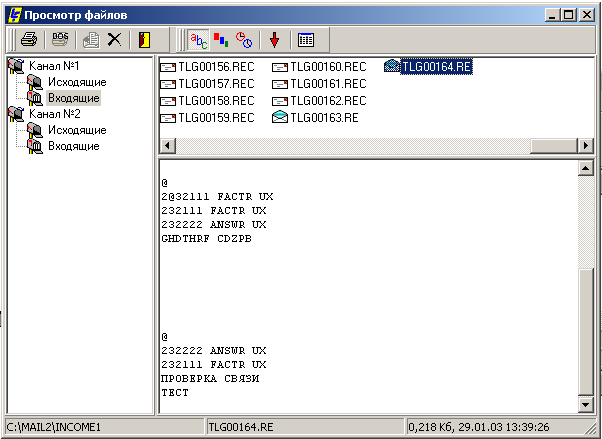Click the file list horizontal scrollbar thumb
The height and width of the screenshot is (439, 602).
(554, 146)
